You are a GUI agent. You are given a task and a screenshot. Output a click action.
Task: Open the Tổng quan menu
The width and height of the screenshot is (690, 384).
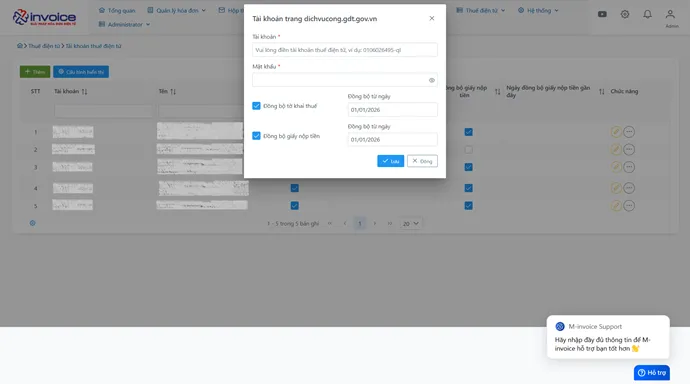[x=117, y=10]
